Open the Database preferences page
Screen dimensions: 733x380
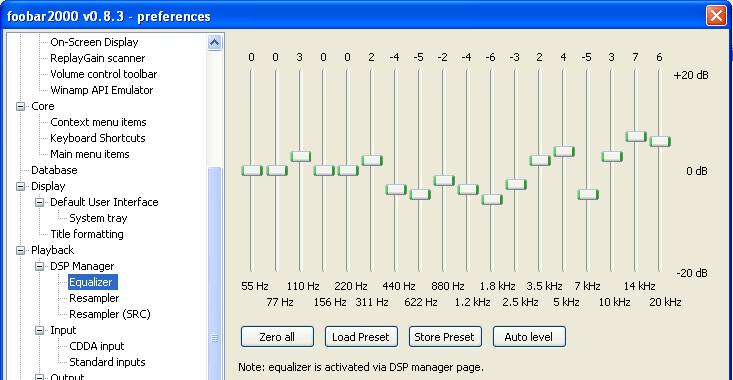coord(54,170)
